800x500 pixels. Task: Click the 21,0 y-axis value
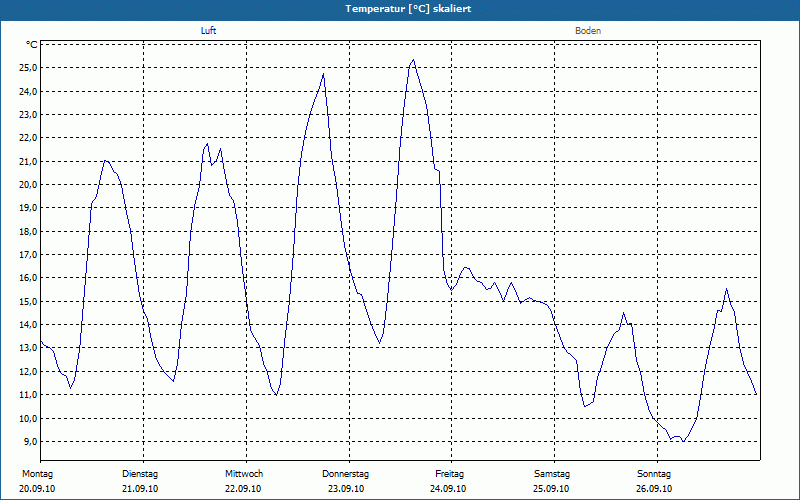(28, 161)
